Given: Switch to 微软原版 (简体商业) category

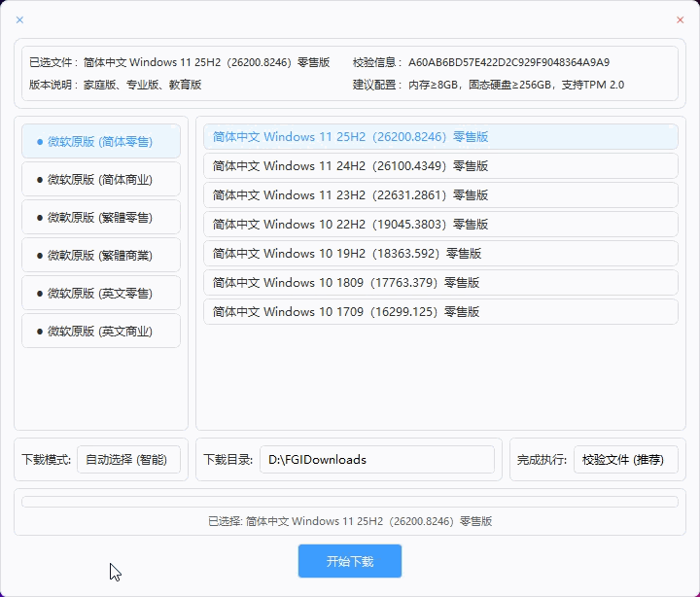Looking at the screenshot, I should tap(101, 180).
